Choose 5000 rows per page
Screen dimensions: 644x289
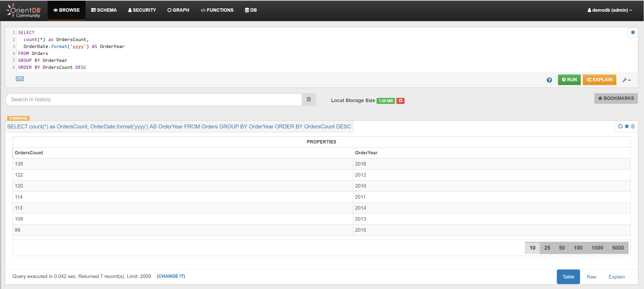pyautogui.click(x=618, y=248)
